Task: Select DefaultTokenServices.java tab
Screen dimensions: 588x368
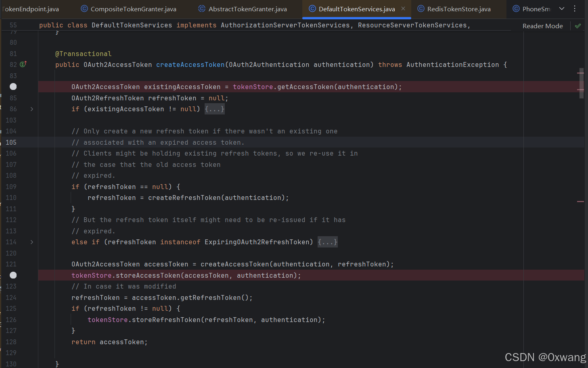Action: 356,9
